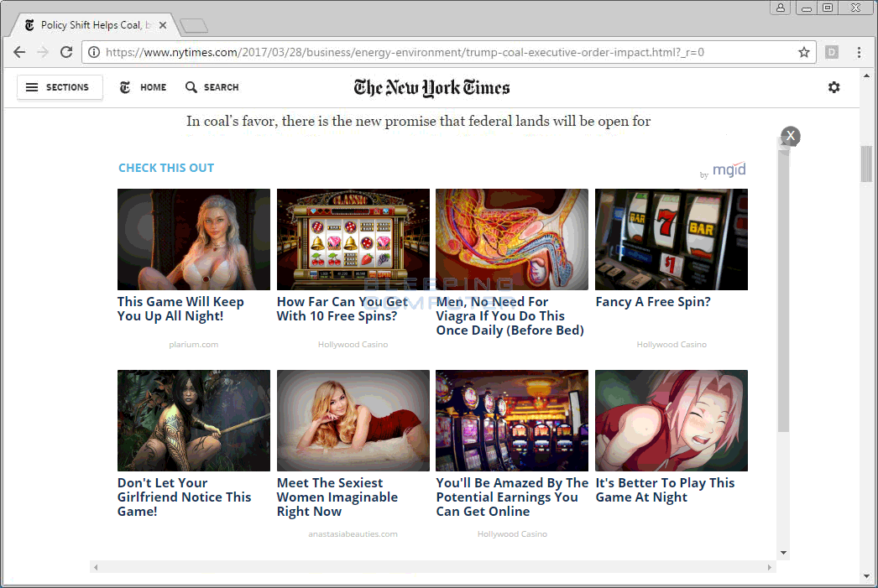Click the CHECK THIS OUT heading
Screen dimensions: 878x588
[166, 168]
